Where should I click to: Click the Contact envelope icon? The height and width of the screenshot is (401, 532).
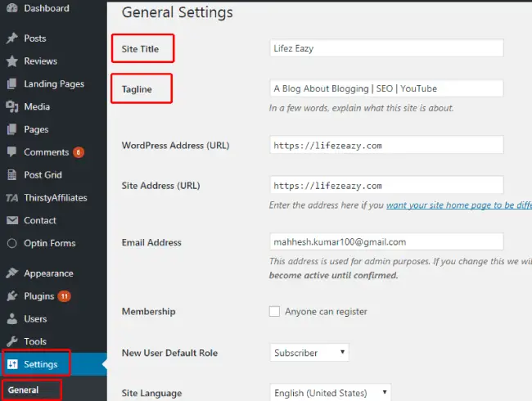coord(12,220)
